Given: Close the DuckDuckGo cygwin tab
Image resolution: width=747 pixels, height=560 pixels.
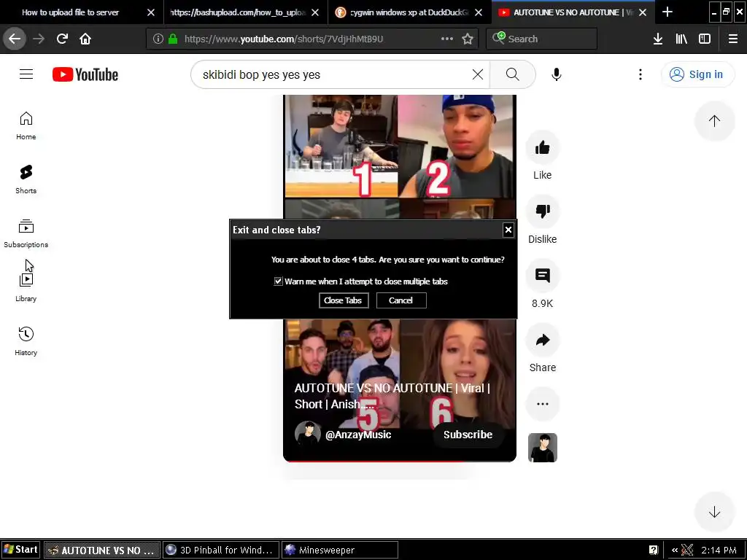Looking at the screenshot, I should [x=479, y=12].
